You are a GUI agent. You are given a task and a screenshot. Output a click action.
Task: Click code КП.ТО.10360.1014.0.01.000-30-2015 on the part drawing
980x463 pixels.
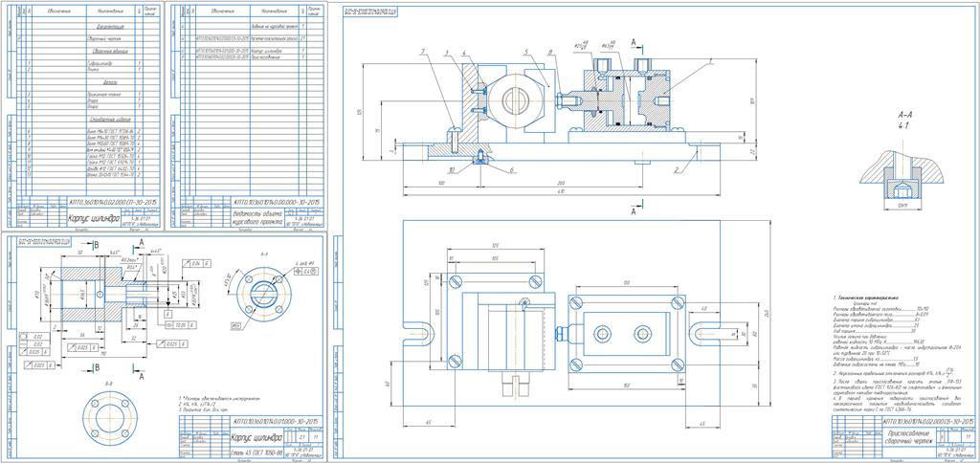(275, 420)
